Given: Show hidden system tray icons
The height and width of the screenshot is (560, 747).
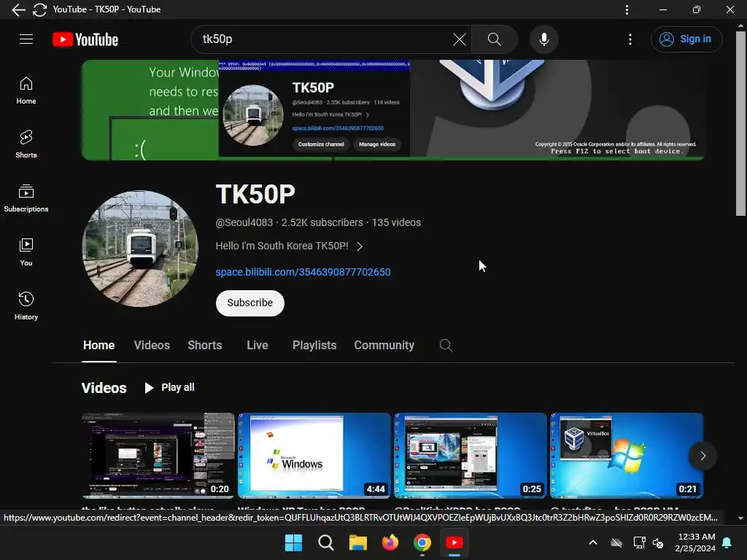Looking at the screenshot, I should [593, 542].
